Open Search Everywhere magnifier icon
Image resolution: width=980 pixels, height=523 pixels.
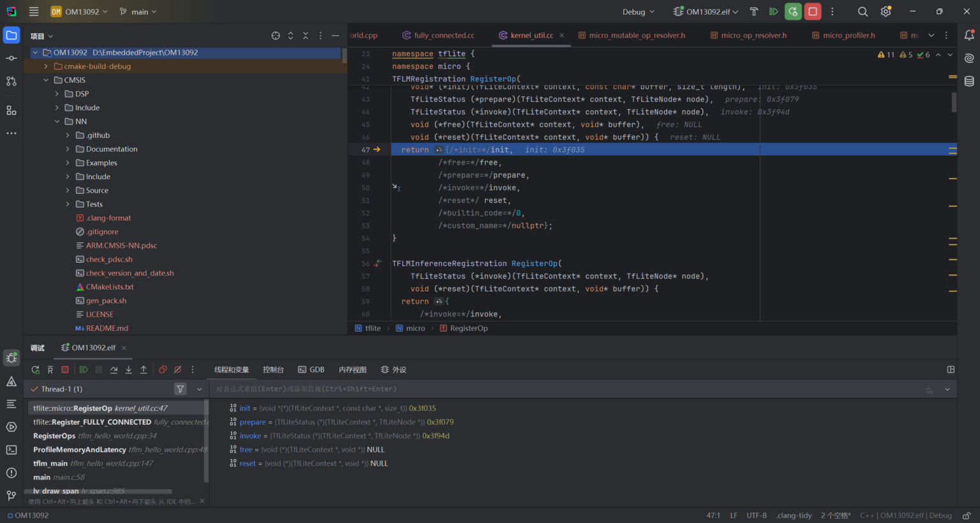pyautogui.click(x=863, y=11)
